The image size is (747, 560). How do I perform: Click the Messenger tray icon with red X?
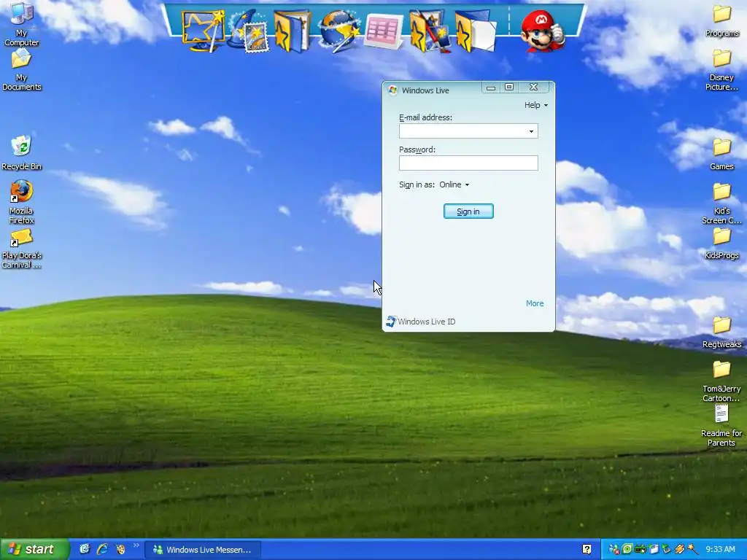(614, 550)
